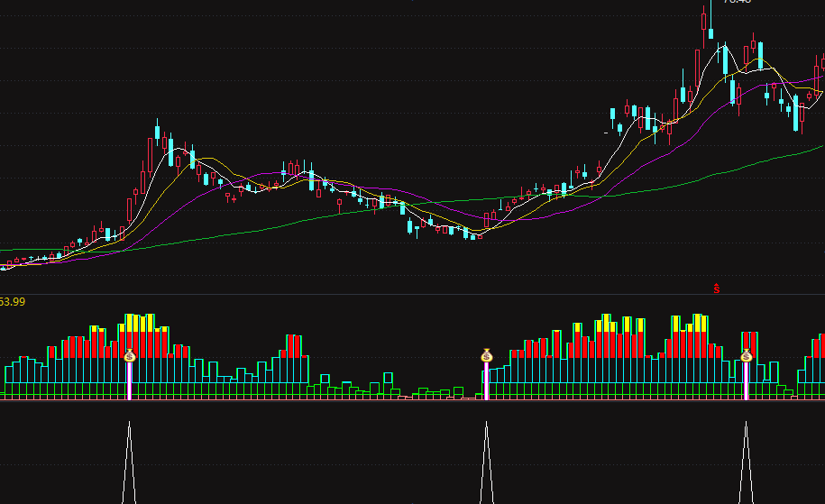Viewport: 825px width, 504px height.
Task: Click the middle white spike in the bottom panel
Action: coord(487,463)
